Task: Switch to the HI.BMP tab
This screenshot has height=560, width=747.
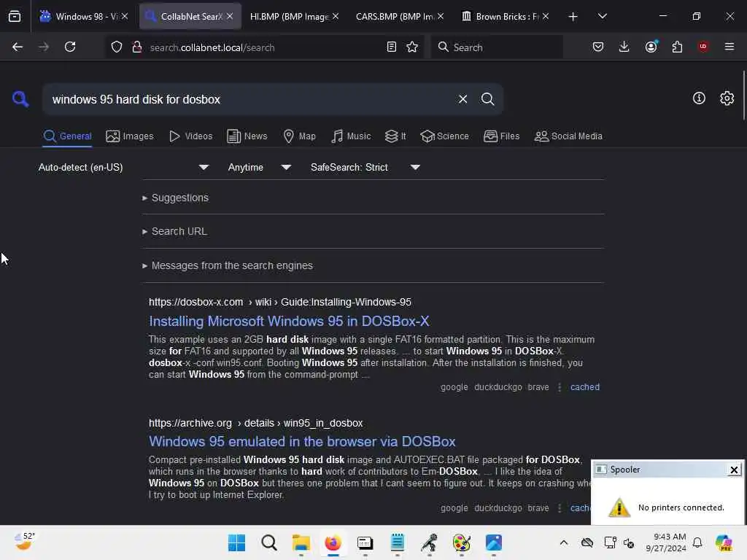Action: click(x=289, y=16)
